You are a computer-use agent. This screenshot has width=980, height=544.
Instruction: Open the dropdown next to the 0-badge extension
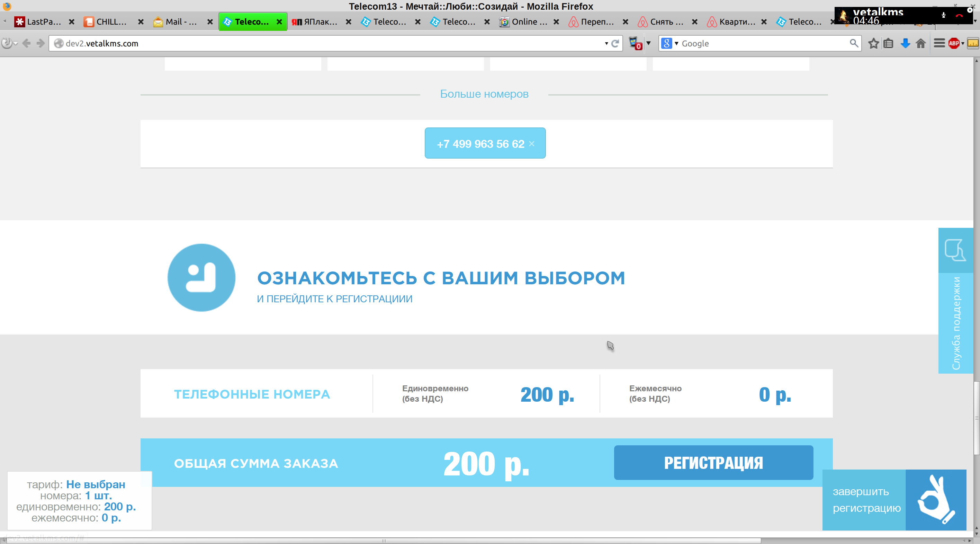click(x=648, y=43)
